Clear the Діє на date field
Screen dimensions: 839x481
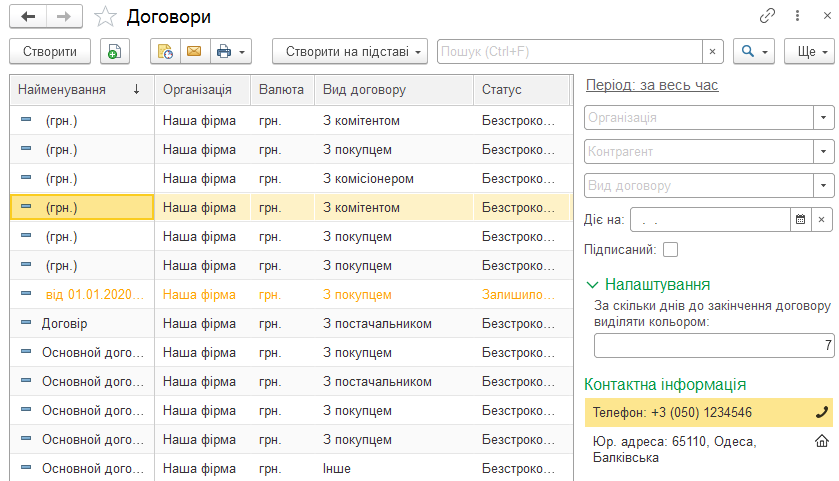click(x=821, y=219)
